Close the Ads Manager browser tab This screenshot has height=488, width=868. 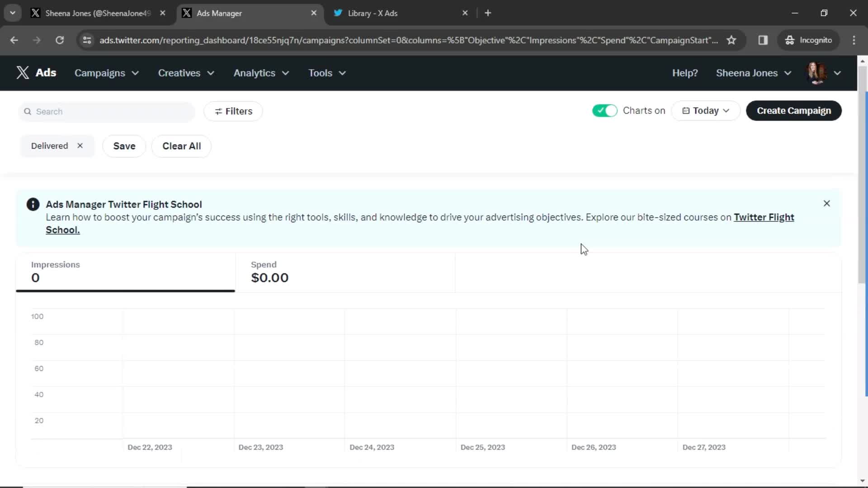314,13
